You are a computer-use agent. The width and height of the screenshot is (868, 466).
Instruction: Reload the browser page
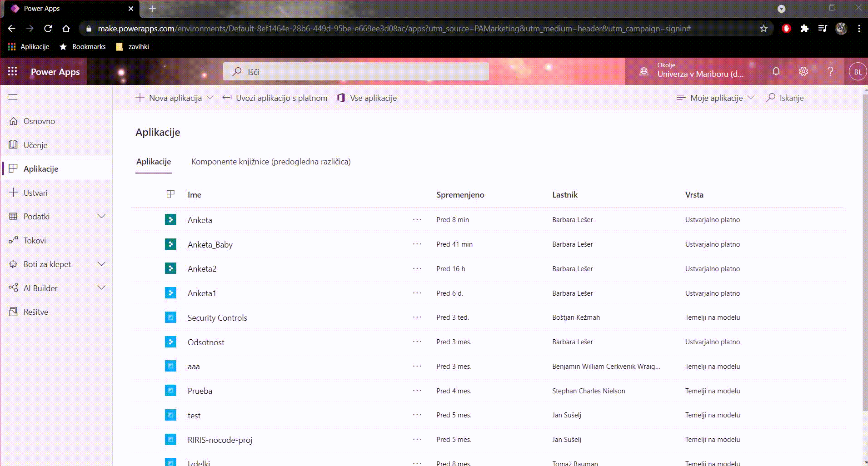pyautogui.click(x=48, y=29)
